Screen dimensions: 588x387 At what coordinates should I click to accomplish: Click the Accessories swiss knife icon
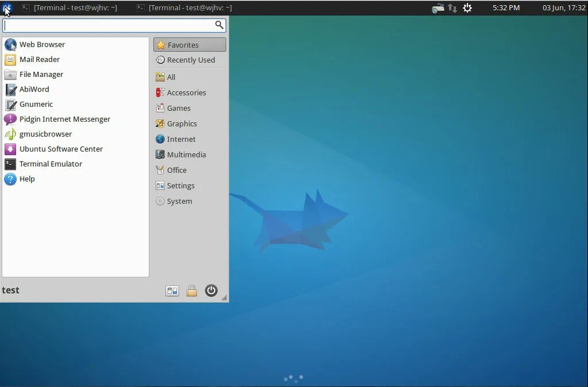tap(160, 92)
